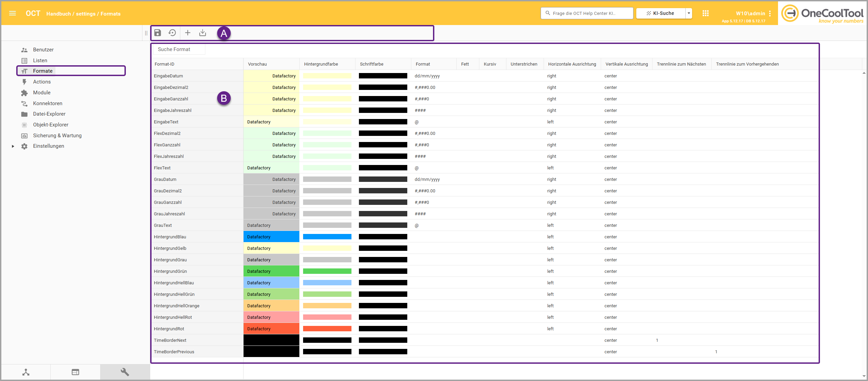
Task: Click the reset history icon in toolbar
Action: [x=172, y=33]
